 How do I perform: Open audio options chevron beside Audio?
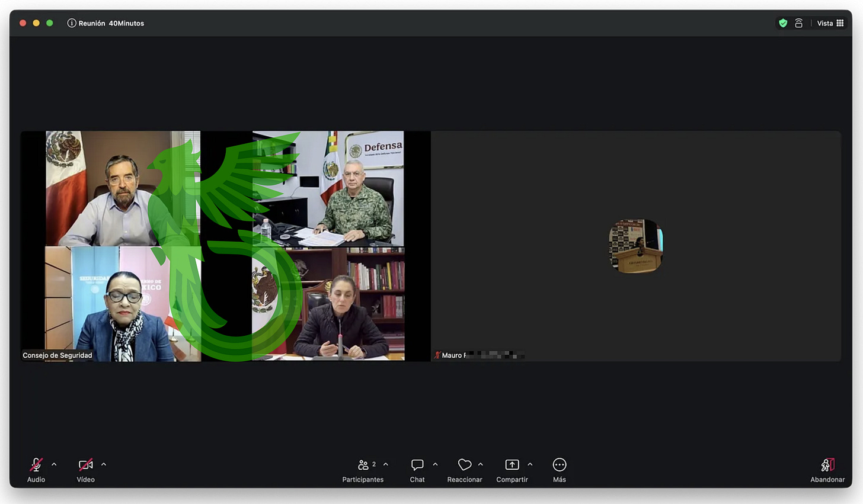[x=54, y=464]
